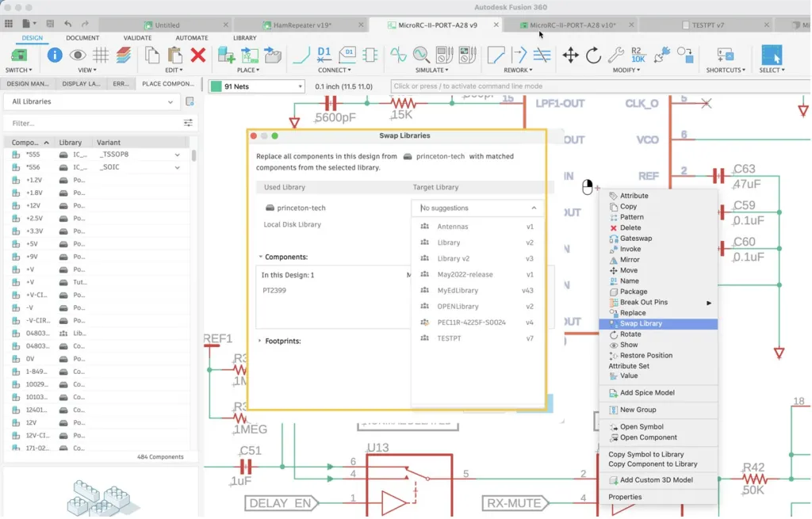Click the blue Select tool icon
The image size is (812, 519).
(x=772, y=55)
